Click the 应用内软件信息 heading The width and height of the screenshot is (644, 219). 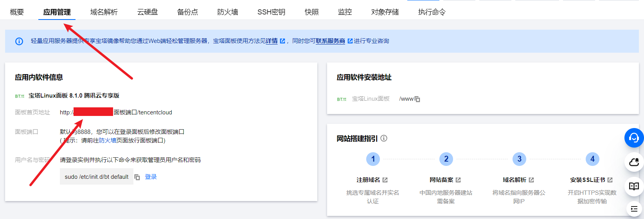tap(39, 77)
